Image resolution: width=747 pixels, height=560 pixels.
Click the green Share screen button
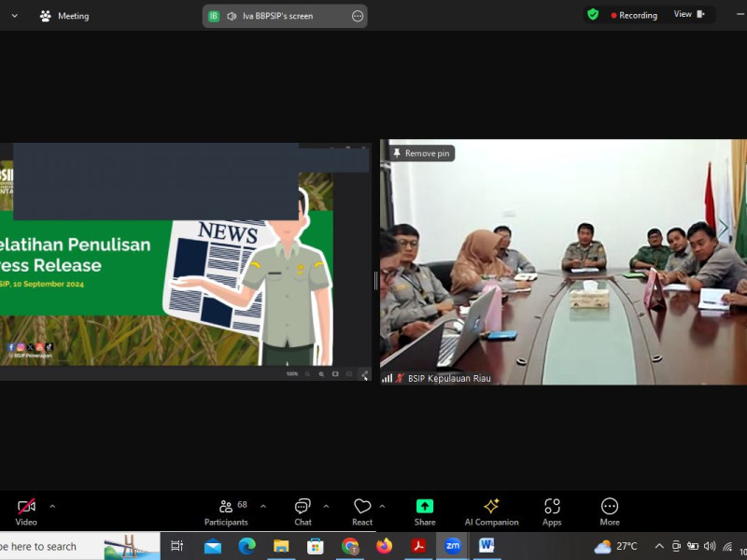[425, 511]
